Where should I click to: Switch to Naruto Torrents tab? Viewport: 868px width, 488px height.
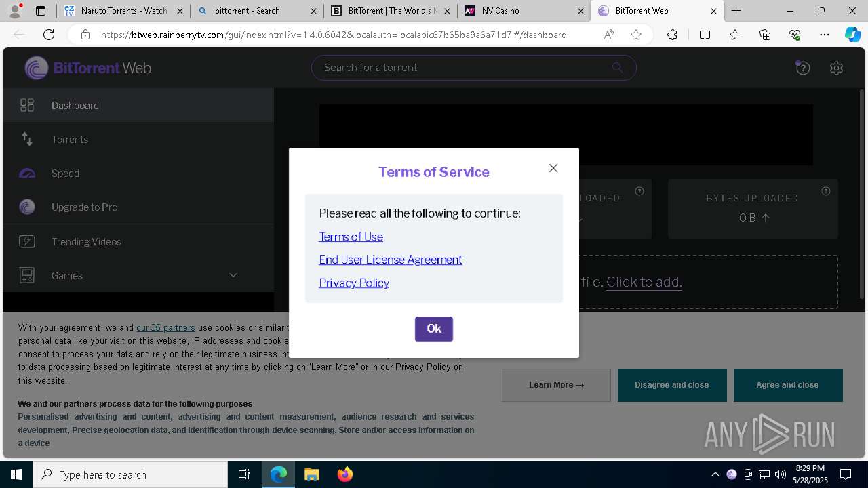[x=123, y=11]
